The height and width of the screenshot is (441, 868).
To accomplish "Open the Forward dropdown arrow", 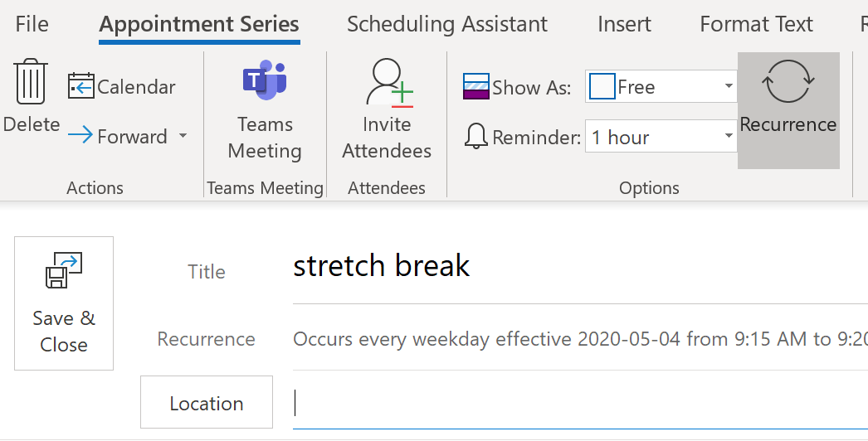I will [183, 136].
